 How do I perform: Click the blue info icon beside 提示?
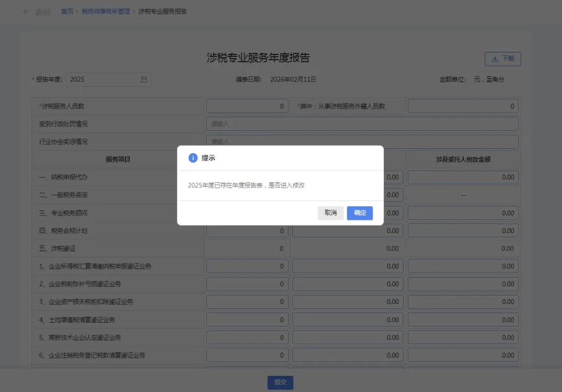click(x=193, y=158)
